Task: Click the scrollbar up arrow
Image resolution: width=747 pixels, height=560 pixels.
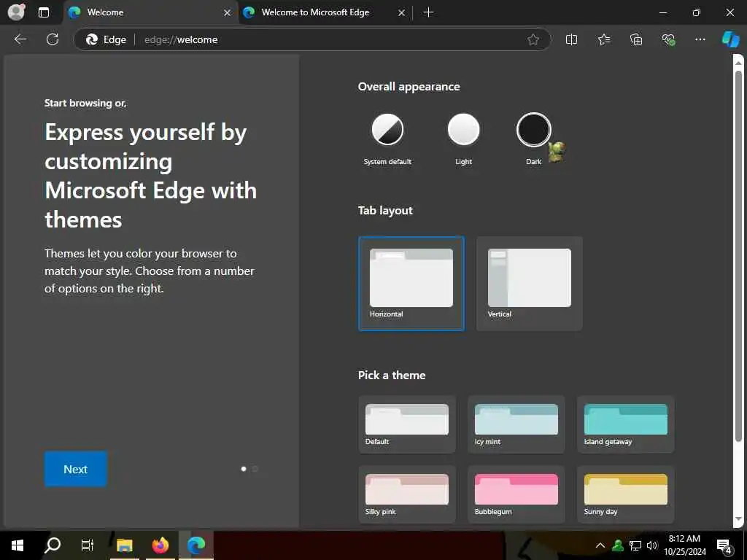Action: point(738,63)
